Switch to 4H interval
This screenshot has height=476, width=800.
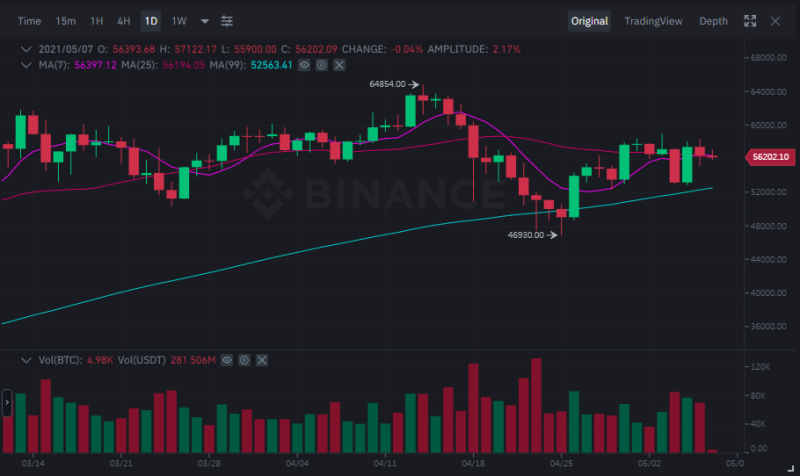tap(124, 21)
